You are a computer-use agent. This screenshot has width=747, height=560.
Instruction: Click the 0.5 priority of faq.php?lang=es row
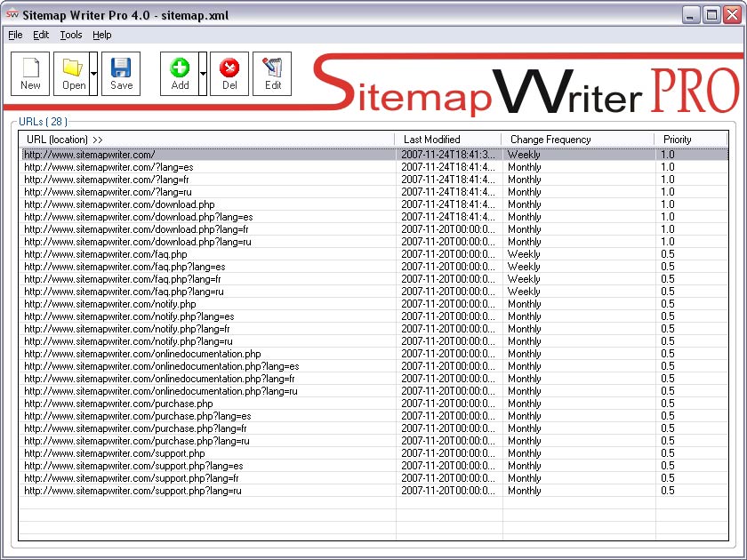668,267
